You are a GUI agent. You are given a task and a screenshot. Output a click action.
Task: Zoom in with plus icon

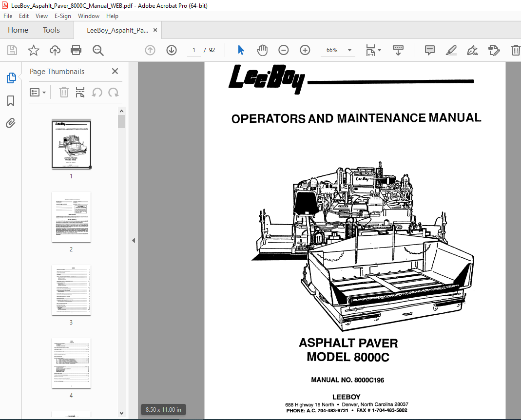click(x=305, y=50)
